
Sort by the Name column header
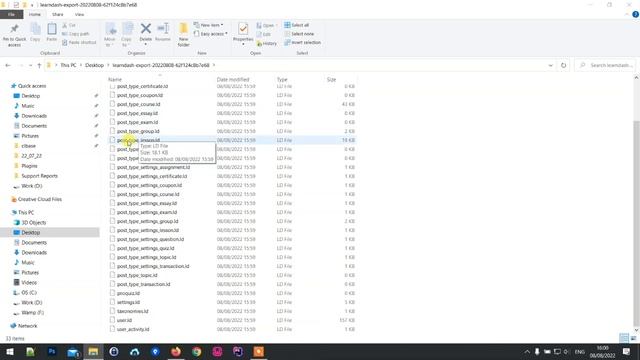(115, 79)
